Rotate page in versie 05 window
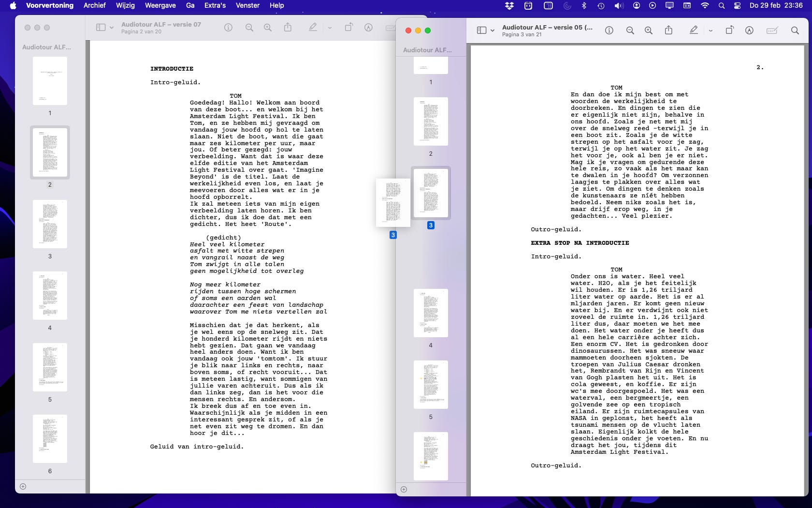 point(729,30)
